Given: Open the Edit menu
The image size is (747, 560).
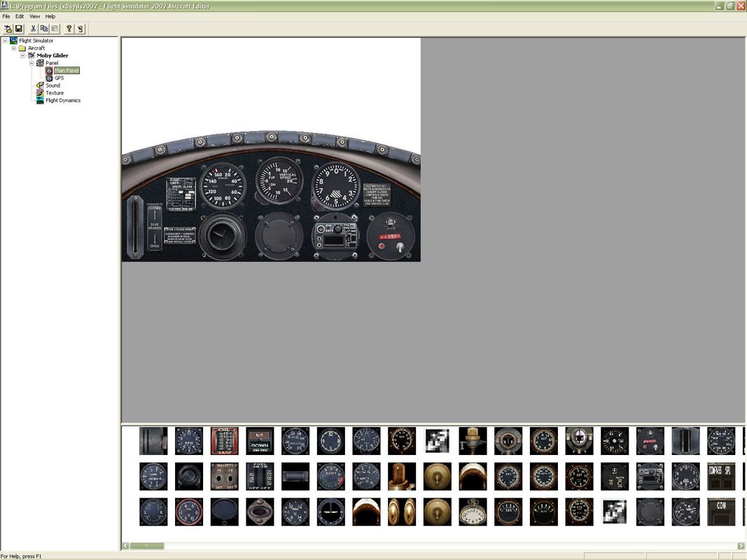Looking at the screenshot, I should tap(19, 15).
